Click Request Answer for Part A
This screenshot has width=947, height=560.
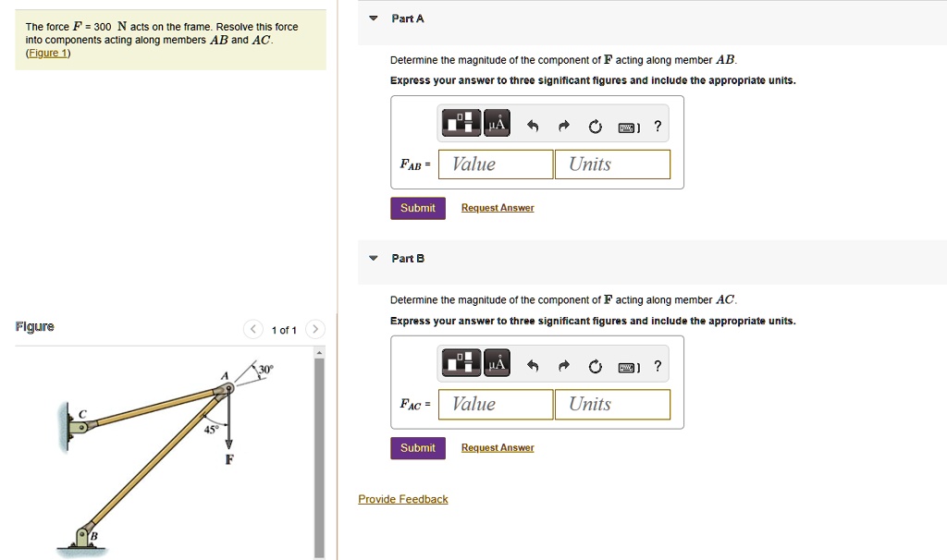(497, 207)
